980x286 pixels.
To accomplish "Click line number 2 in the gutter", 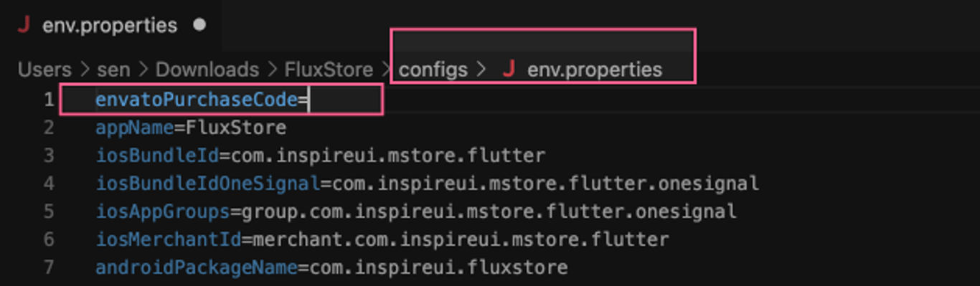I will click(x=48, y=128).
